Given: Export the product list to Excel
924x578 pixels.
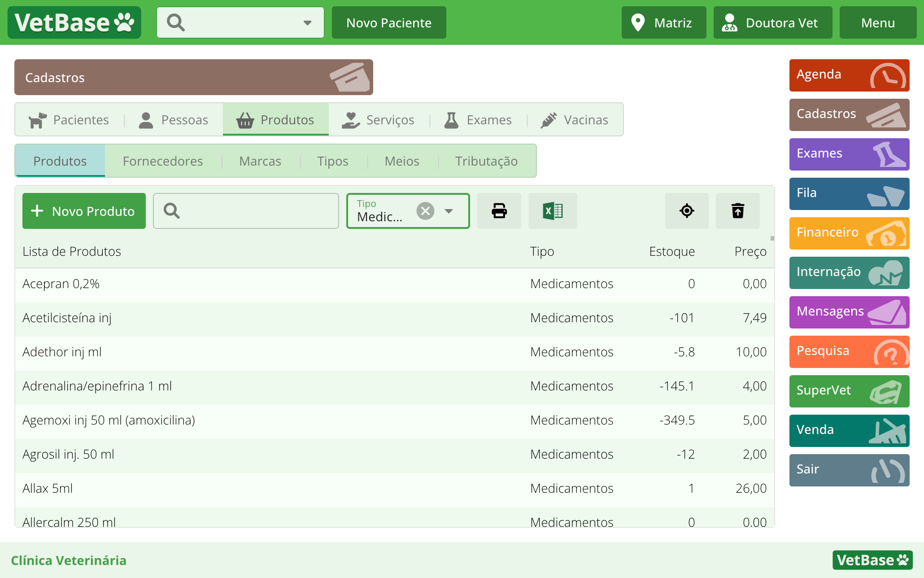Looking at the screenshot, I should [552, 211].
